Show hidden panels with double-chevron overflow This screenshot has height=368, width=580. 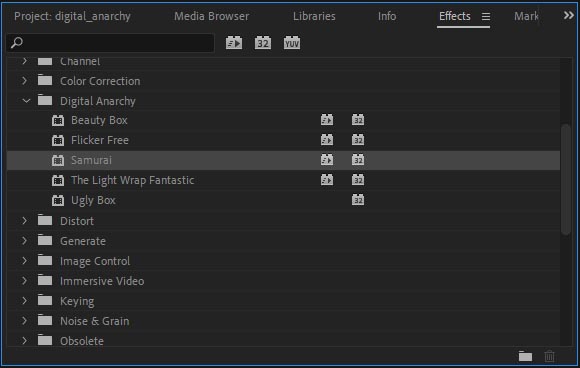569,16
